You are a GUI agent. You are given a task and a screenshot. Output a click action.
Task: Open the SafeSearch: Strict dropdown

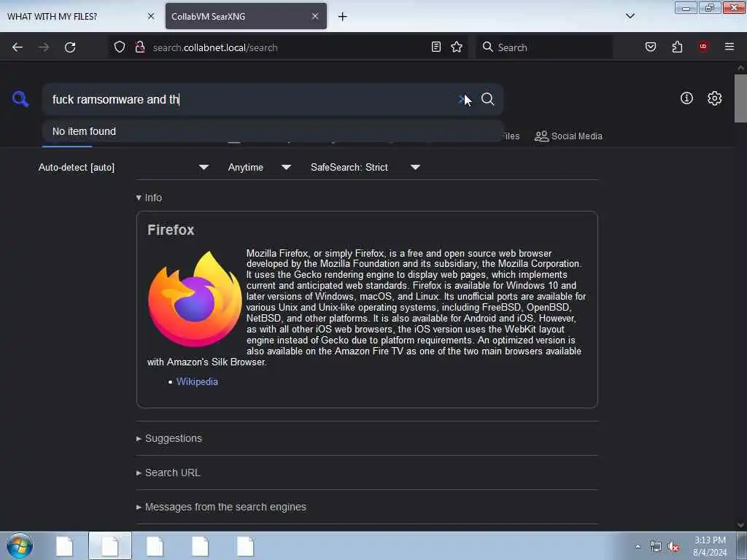point(365,167)
